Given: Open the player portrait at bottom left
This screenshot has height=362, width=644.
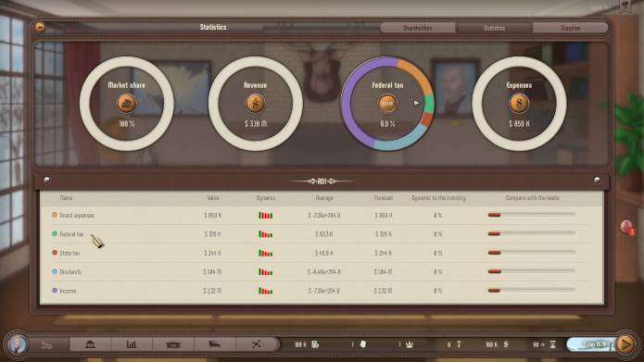Looking at the screenshot, I should pyautogui.click(x=18, y=344).
